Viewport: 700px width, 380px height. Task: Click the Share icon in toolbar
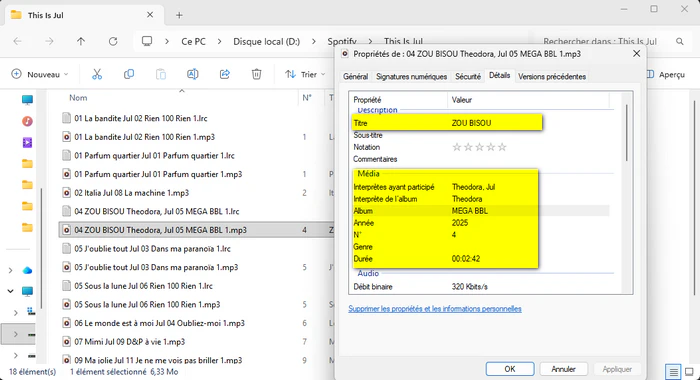coord(225,74)
